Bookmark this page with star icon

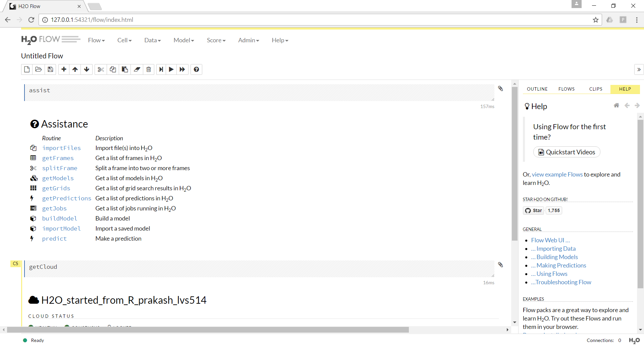tap(596, 20)
